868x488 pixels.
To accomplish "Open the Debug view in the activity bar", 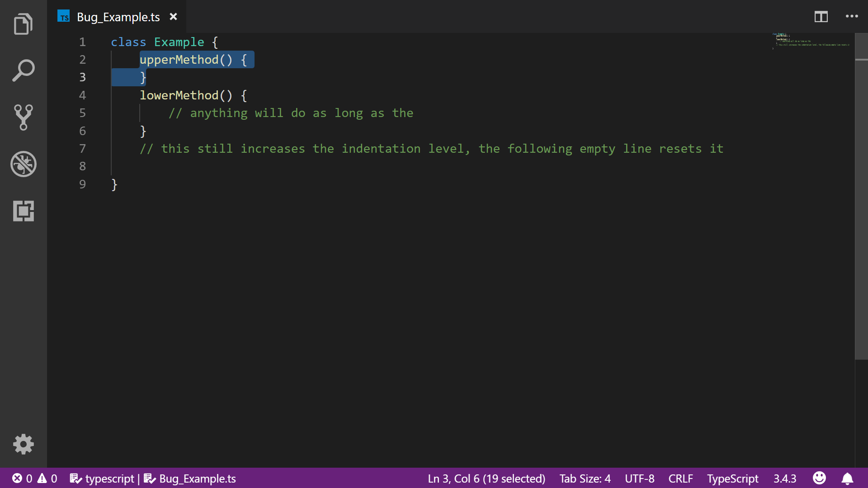I will click(x=23, y=164).
